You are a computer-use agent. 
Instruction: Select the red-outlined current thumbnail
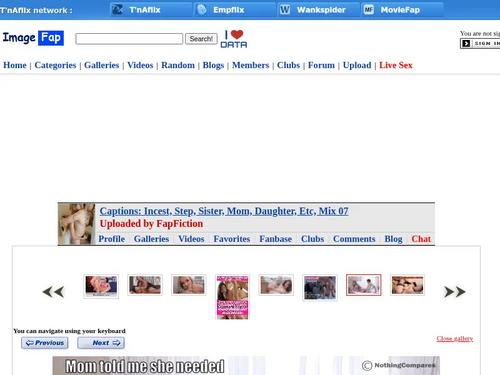pyautogui.click(x=364, y=285)
